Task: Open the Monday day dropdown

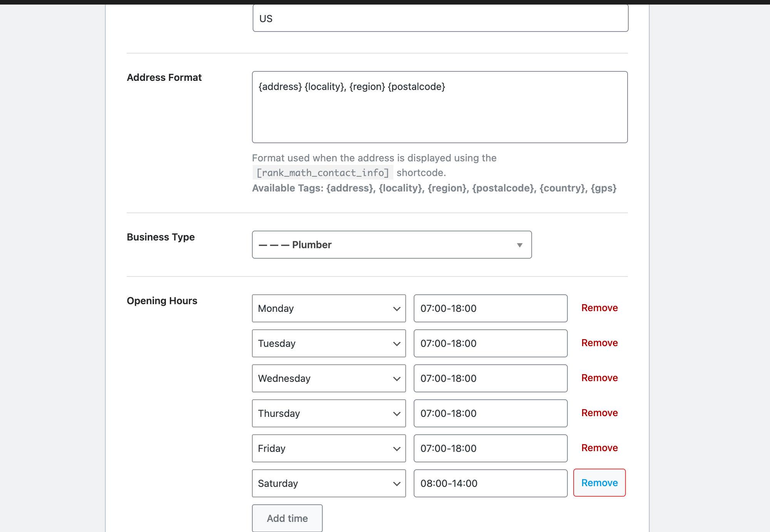Action: pos(329,308)
